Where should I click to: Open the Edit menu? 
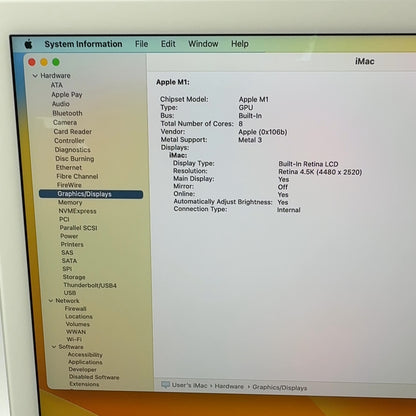coord(168,44)
